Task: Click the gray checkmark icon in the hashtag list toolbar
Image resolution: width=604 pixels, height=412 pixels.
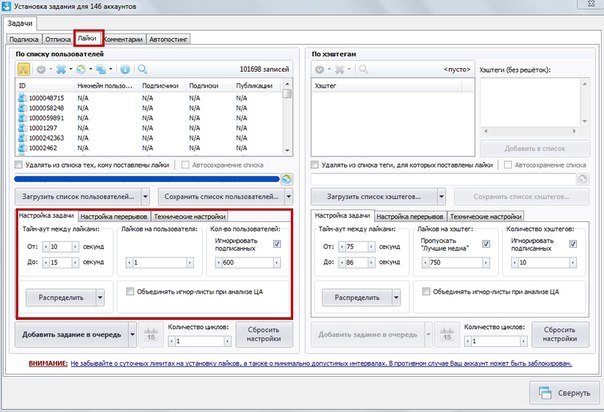Action: click(319, 70)
